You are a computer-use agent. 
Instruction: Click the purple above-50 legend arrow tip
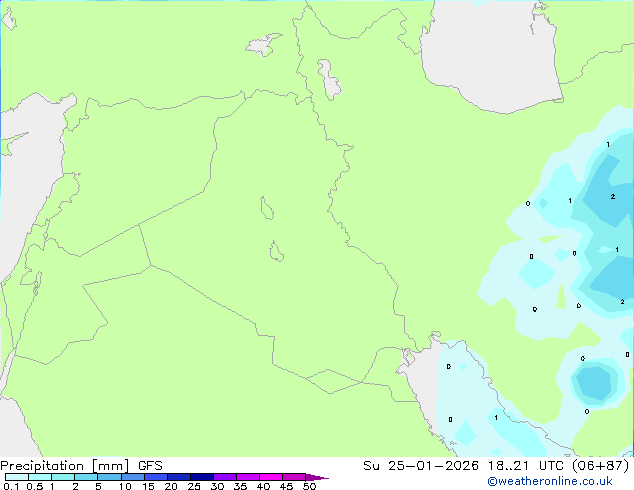click(317, 477)
